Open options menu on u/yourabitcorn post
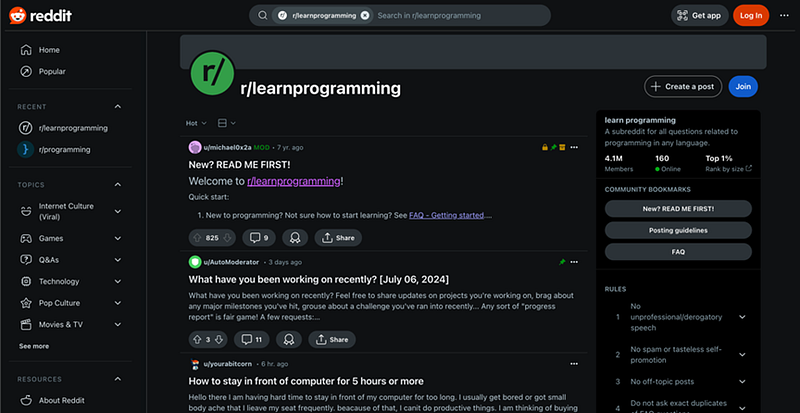The image size is (800, 413). pyautogui.click(x=574, y=364)
